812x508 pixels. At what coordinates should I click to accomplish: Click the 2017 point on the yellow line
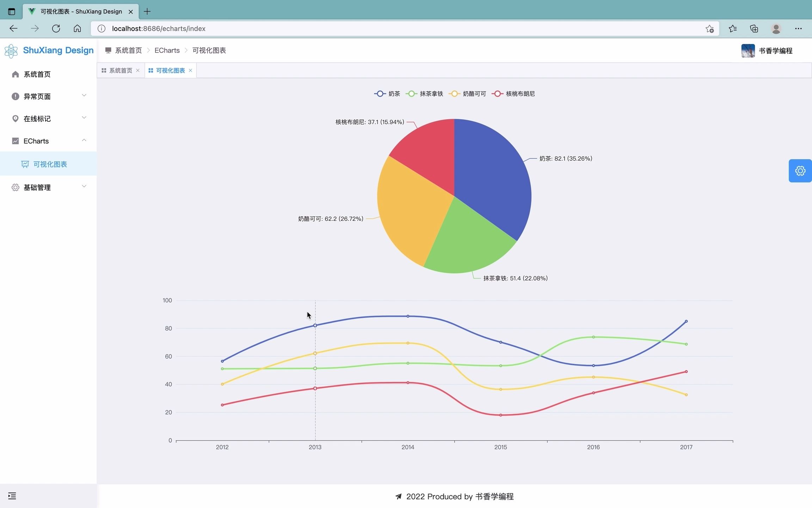pyautogui.click(x=686, y=395)
